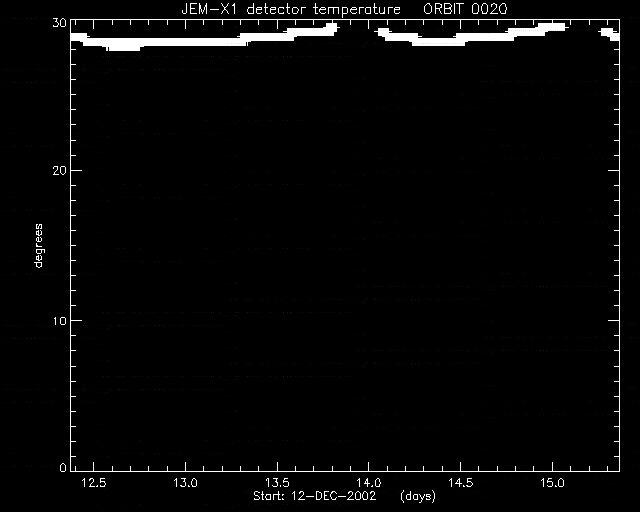Click the y-axis tick label 10
Image resolution: width=640 pixels, height=512 pixels.
point(59,321)
